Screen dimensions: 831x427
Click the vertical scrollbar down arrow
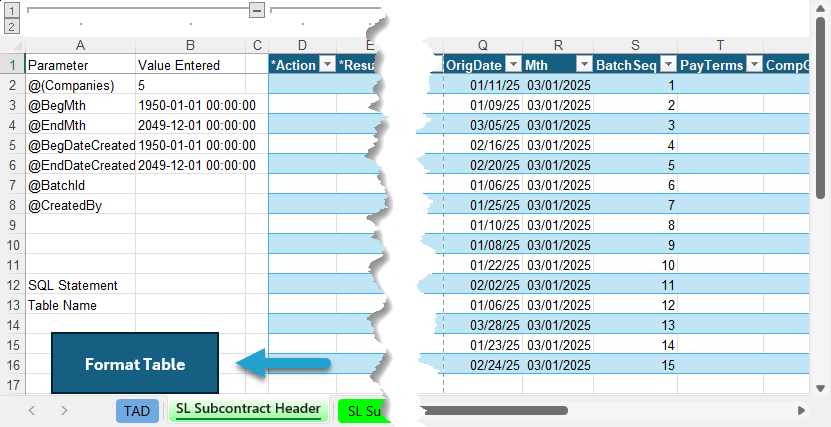tap(820, 388)
